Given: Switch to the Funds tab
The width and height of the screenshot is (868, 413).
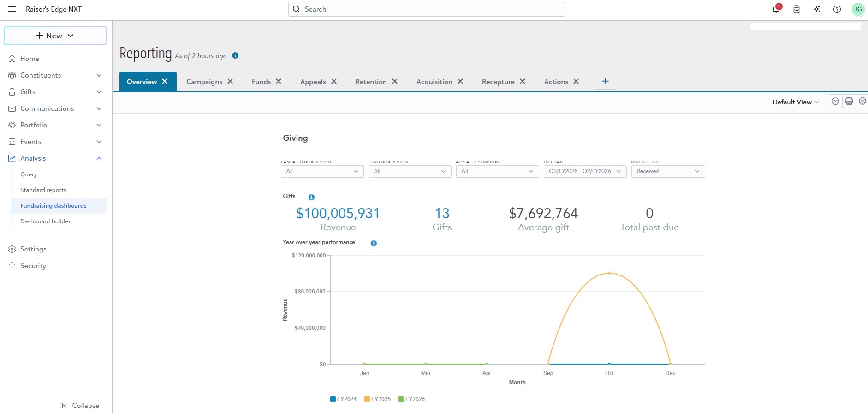Looking at the screenshot, I should click(x=261, y=82).
